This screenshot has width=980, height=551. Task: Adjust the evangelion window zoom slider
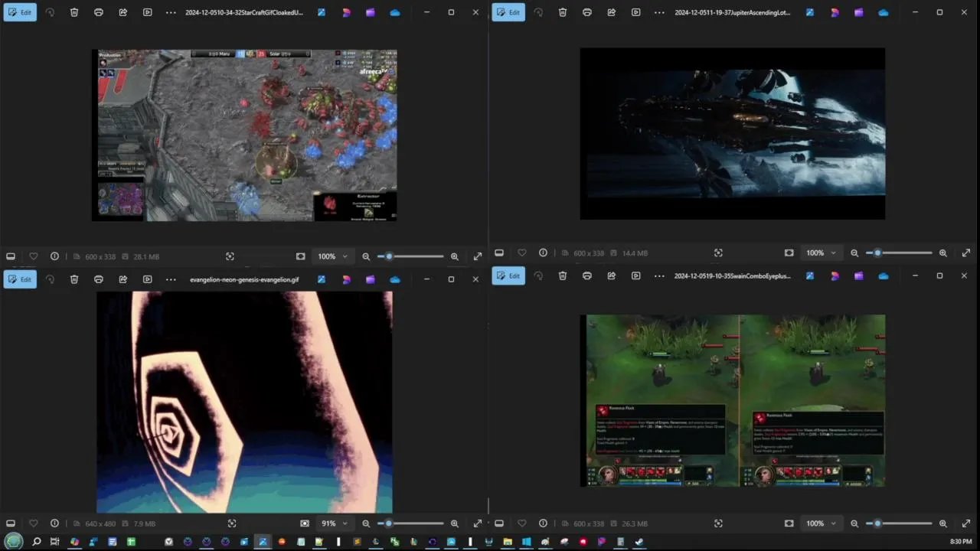click(410, 523)
